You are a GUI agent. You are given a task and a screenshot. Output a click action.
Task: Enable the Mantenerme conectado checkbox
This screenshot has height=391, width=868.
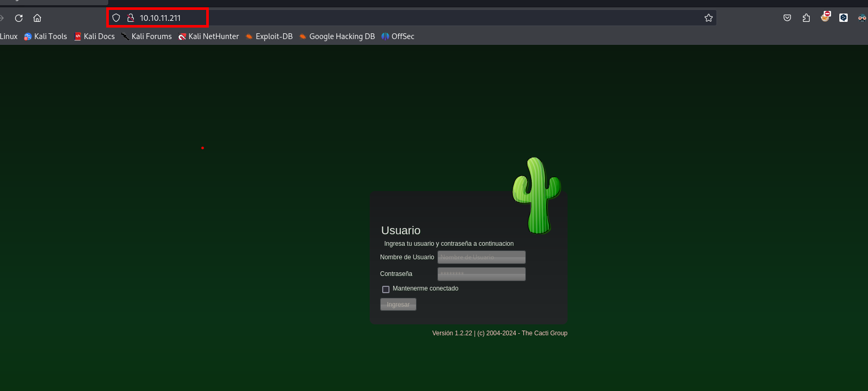click(386, 289)
